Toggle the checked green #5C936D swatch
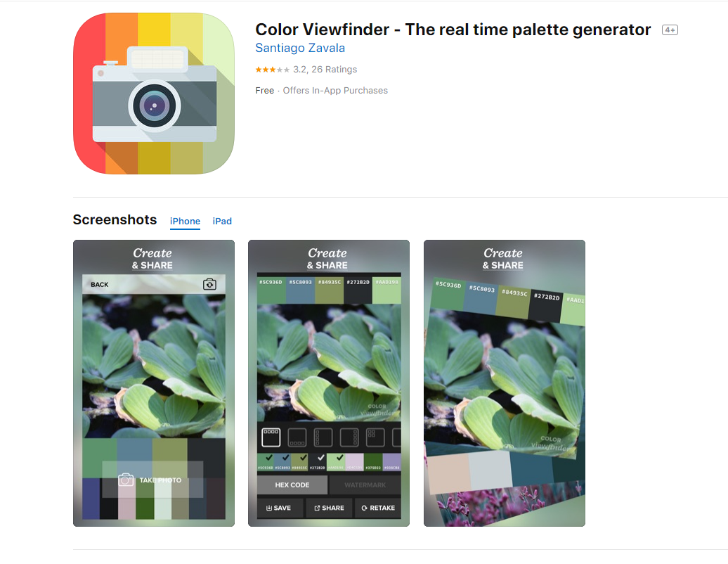Screen dimensions: 728x564 coord(266,462)
